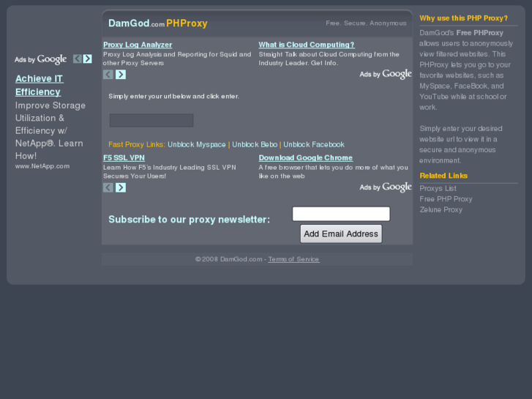532x399 pixels.
Task: Click next arrow in left sidebar ads
Action: (88, 59)
